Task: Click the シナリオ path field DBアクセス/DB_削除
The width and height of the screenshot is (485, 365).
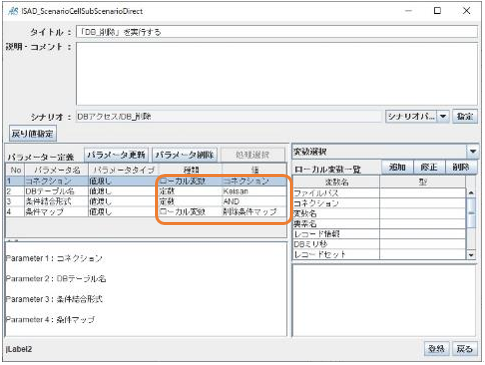Action: pyautogui.click(x=229, y=116)
